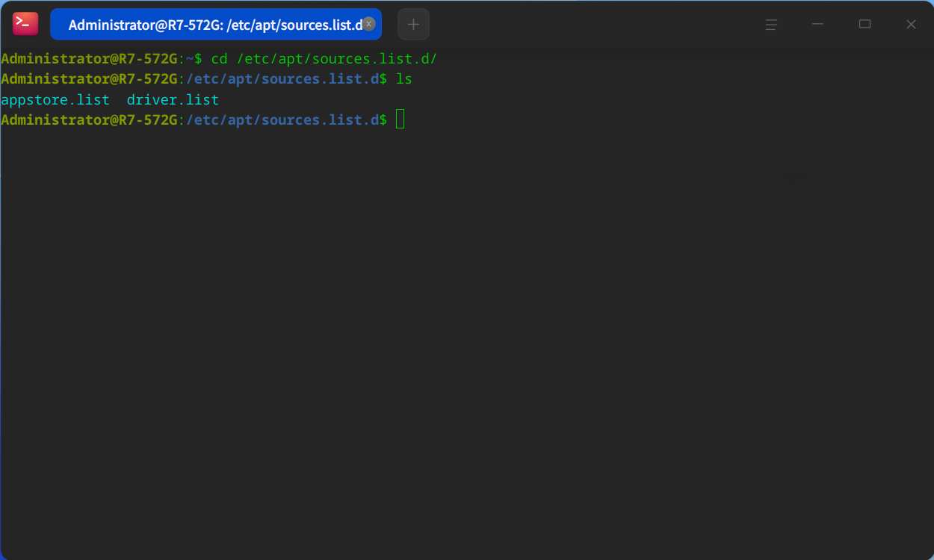The height and width of the screenshot is (560, 934).
Task: Maximize the terminal window
Action: pos(865,25)
